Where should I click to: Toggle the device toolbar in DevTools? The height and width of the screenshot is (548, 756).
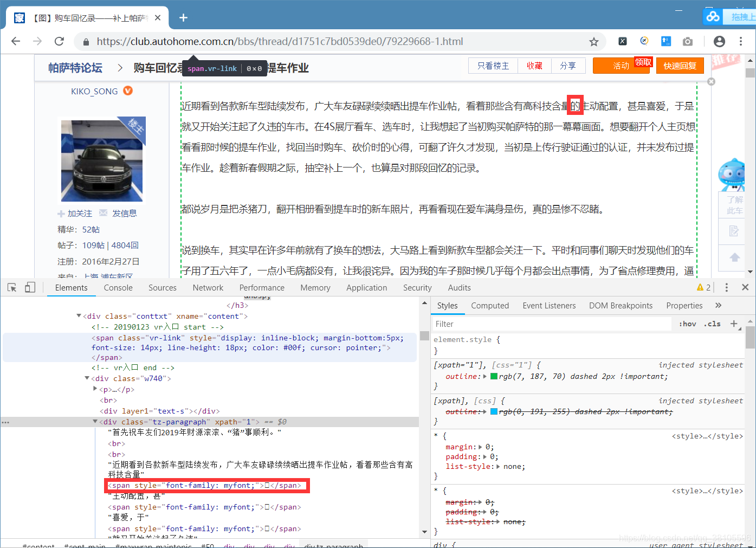(x=30, y=287)
